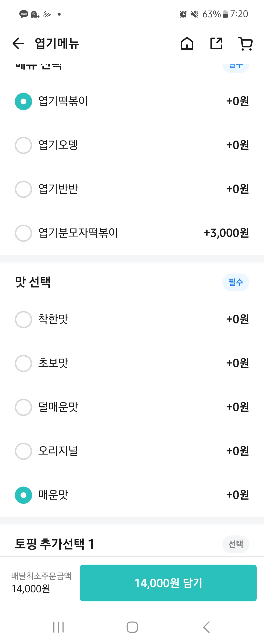The width and height of the screenshot is (264, 644).
Task: Tap the share icon in header
Action: (216, 43)
